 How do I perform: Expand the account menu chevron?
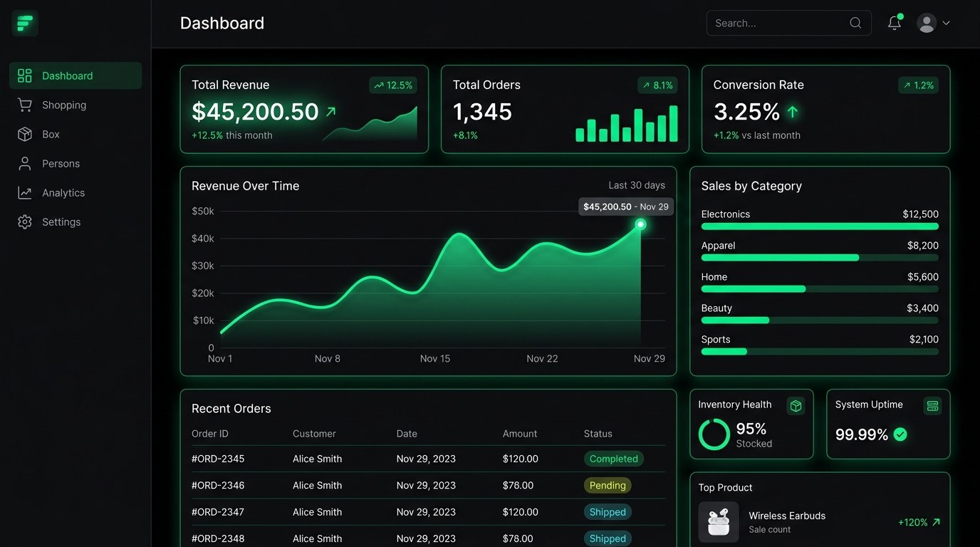click(946, 23)
